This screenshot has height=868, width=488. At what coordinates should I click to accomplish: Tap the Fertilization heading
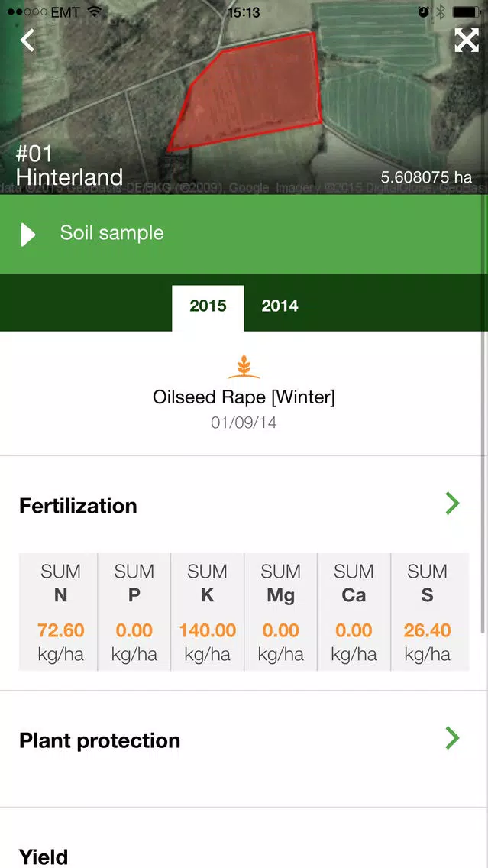(x=78, y=506)
